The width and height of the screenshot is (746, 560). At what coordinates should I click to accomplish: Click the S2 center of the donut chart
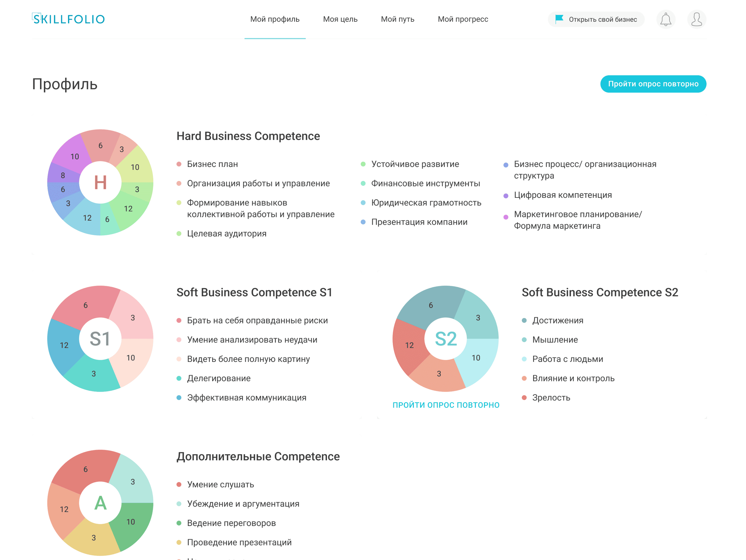(x=445, y=339)
